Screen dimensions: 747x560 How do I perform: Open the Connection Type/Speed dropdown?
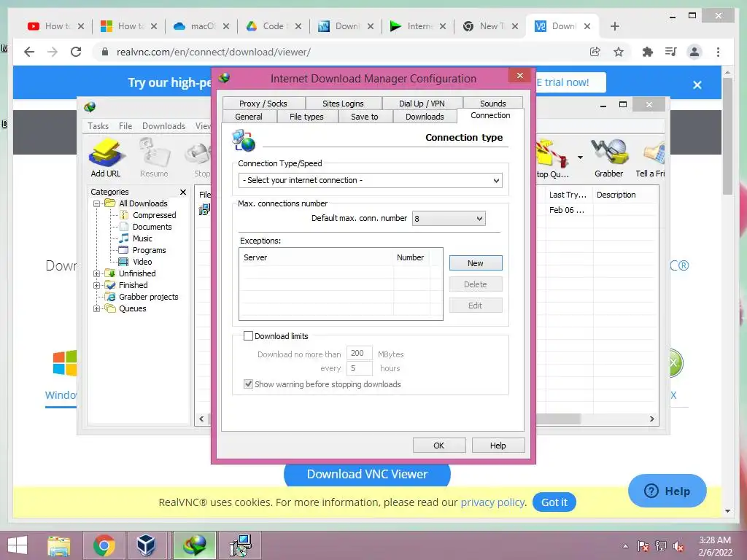(x=370, y=181)
